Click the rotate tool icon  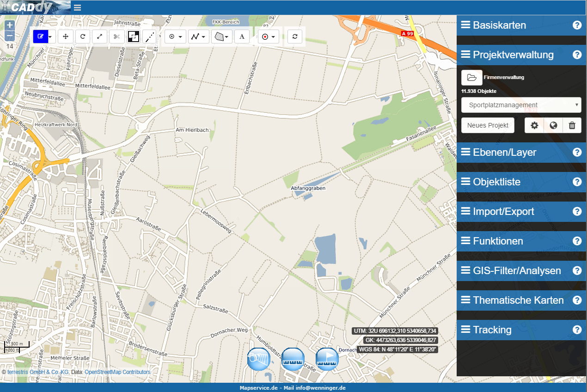pyautogui.click(x=82, y=37)
